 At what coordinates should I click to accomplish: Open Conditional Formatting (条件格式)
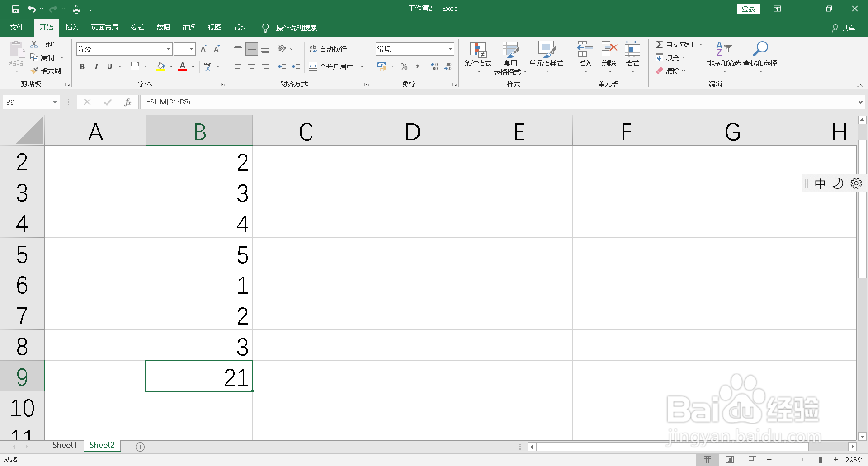478,58
